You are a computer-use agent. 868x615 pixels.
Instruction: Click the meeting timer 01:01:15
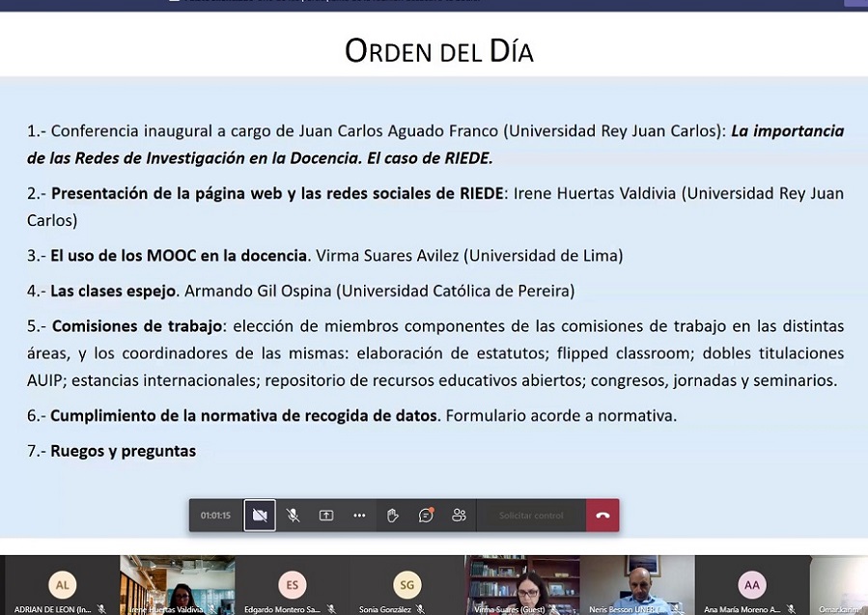pos(215,516)
